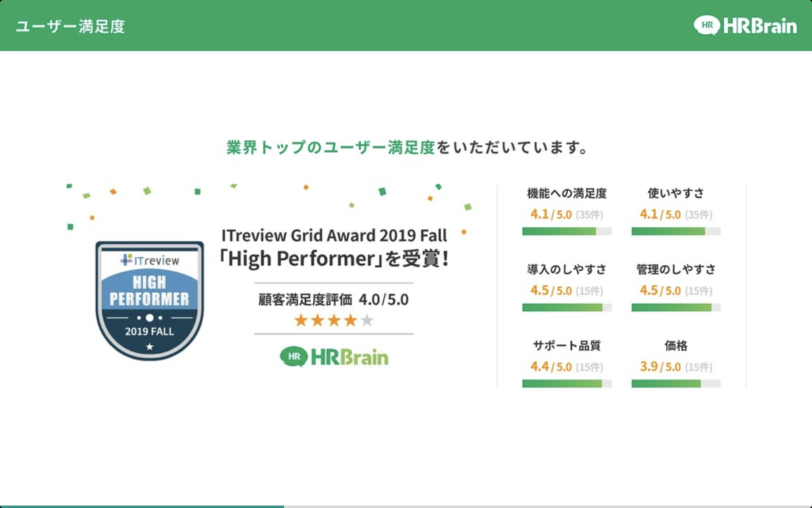Click the ユーザー満足度 slide title
Image resolution: width=812 pixels, height=508 pixels.
(70, 26)
